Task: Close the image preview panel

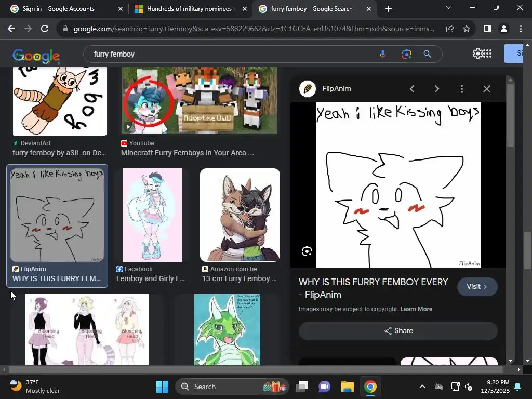Action: click(x=486, y=89)
